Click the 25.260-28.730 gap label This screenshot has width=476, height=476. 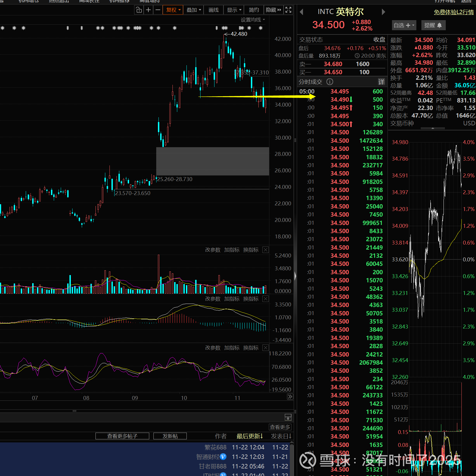point(175,179)
